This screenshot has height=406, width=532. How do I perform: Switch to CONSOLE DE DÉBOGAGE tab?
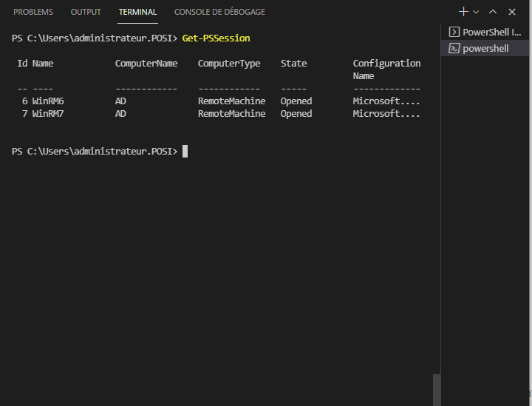[x=219, y=12]
